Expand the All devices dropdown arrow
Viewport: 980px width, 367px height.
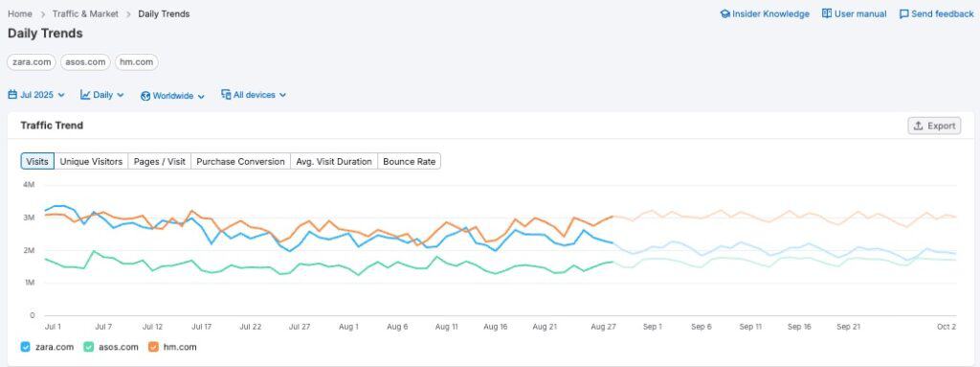pos(282,95)
